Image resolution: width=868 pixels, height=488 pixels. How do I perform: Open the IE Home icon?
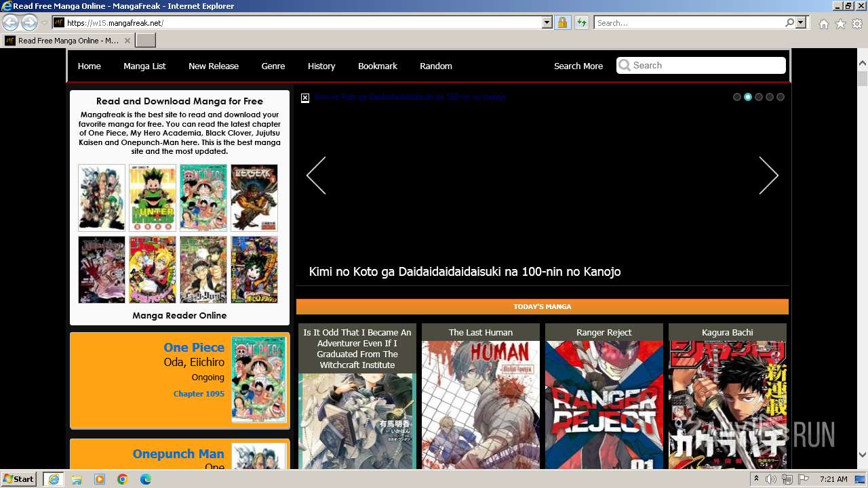click(x=823, y=24)
